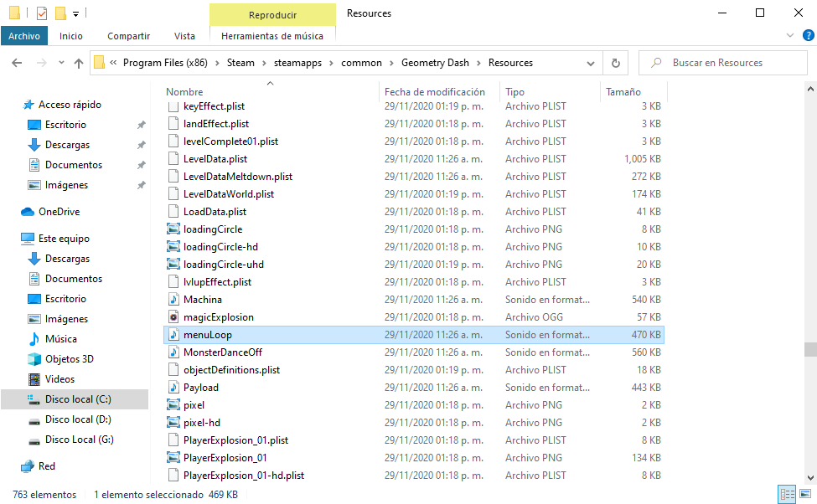This screenshot has height=504, width=817.
Task: Open Disco local (C:) in sidebar
Action: click(75, 399)
